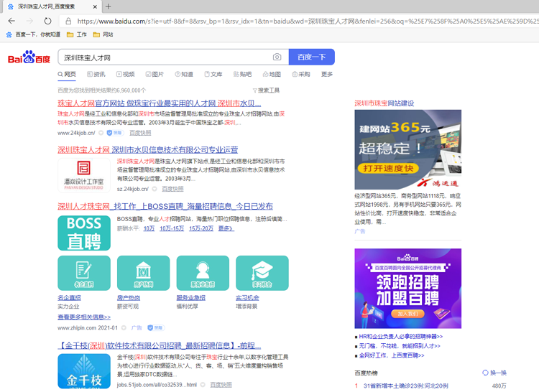Click the BOSS直聘 logo thumbnail
This screenshot has height=392, width=539.
point(84,233)
